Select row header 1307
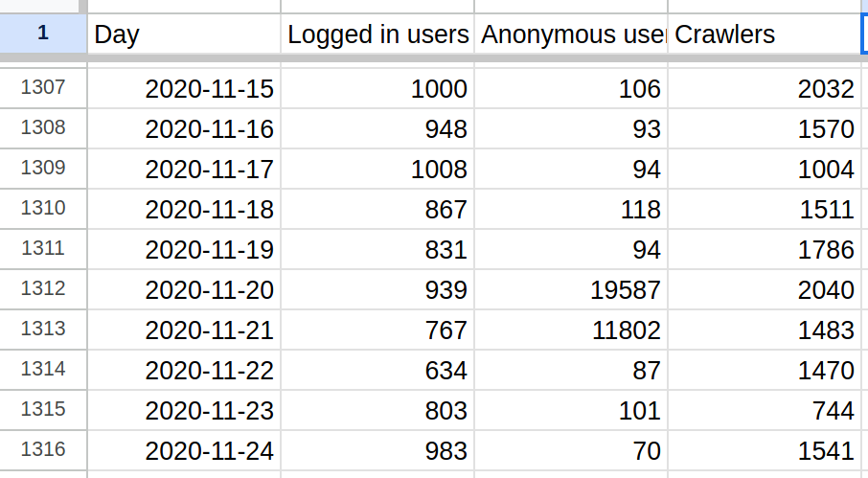This screenshot has width=868, height=478. click(43, 88)
